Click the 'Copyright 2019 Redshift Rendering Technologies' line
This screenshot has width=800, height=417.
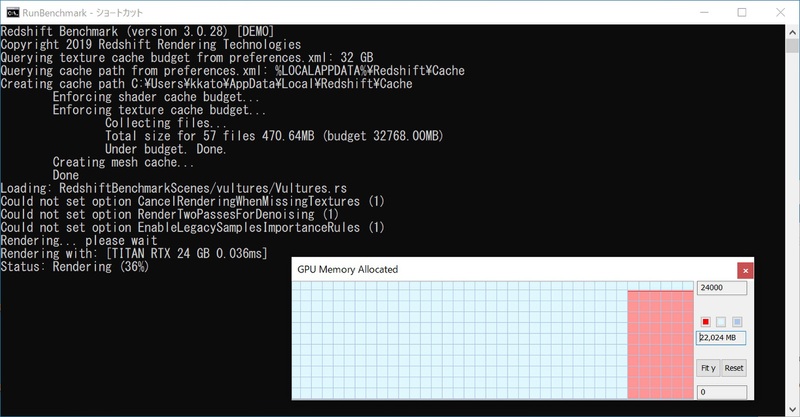[x=151, y=45]
